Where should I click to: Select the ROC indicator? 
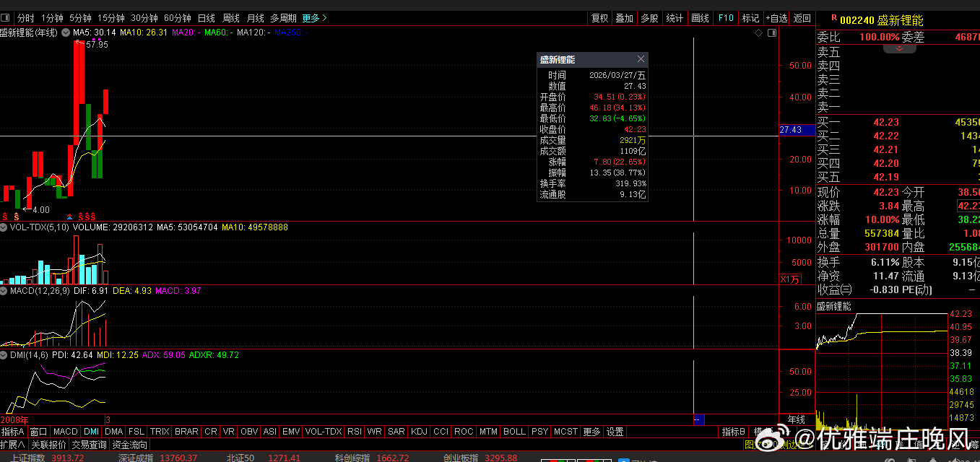pos(464,432)
